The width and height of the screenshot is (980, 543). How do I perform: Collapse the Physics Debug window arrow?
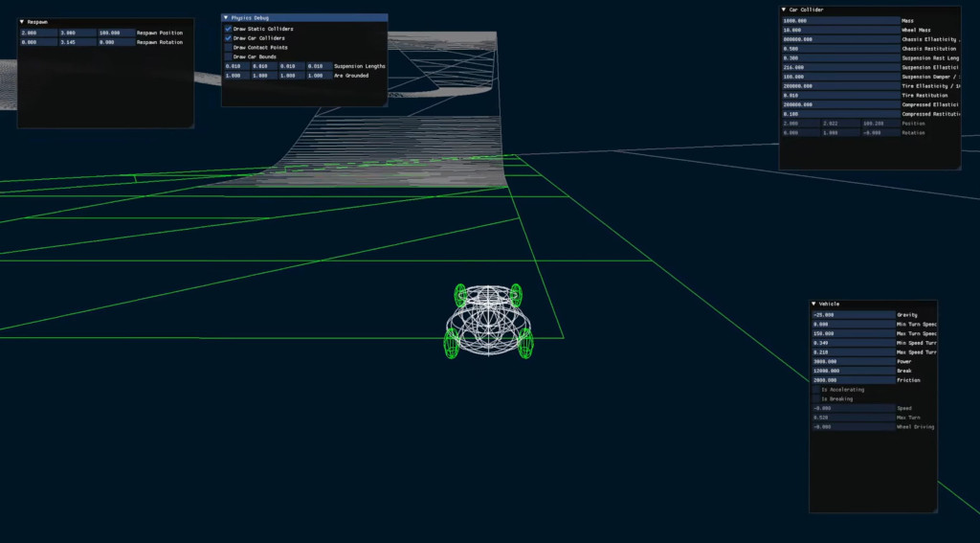click(226, 17)
